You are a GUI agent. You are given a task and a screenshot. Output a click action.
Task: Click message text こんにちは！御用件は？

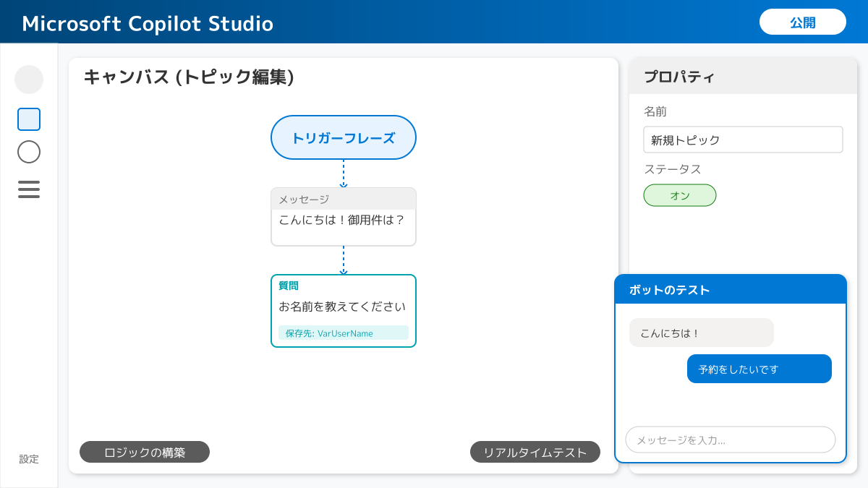(x=341, y=220)
